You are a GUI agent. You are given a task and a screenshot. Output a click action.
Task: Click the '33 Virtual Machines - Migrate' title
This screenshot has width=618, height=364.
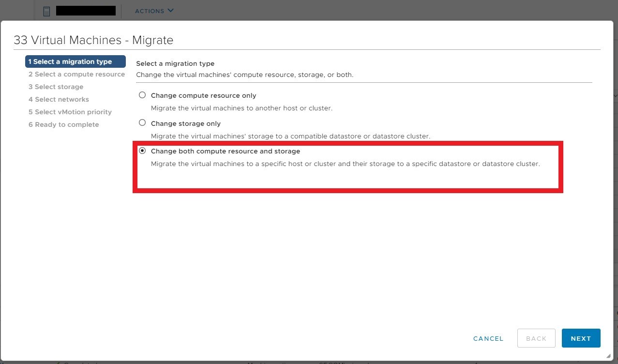[93, 40]
